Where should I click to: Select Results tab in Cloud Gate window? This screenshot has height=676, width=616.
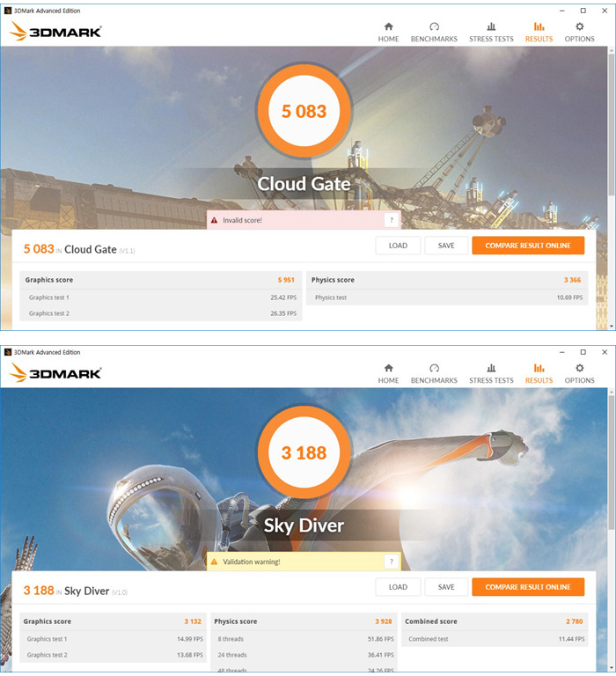click(539, 33)
